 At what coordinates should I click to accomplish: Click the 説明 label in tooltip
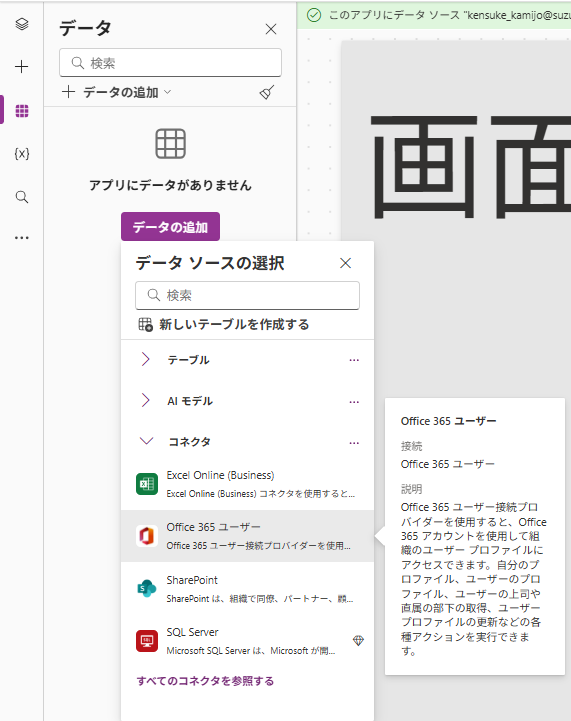pyautogui.click(x=411, y=489)
